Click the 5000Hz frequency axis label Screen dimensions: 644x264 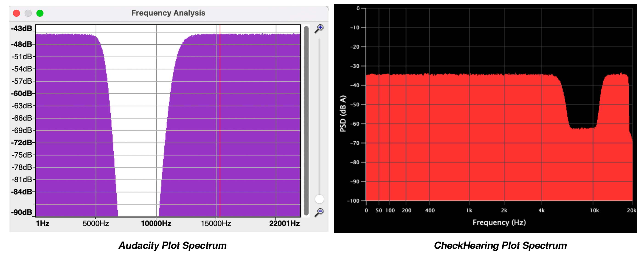pyautogui.click(x=96, y=224)
